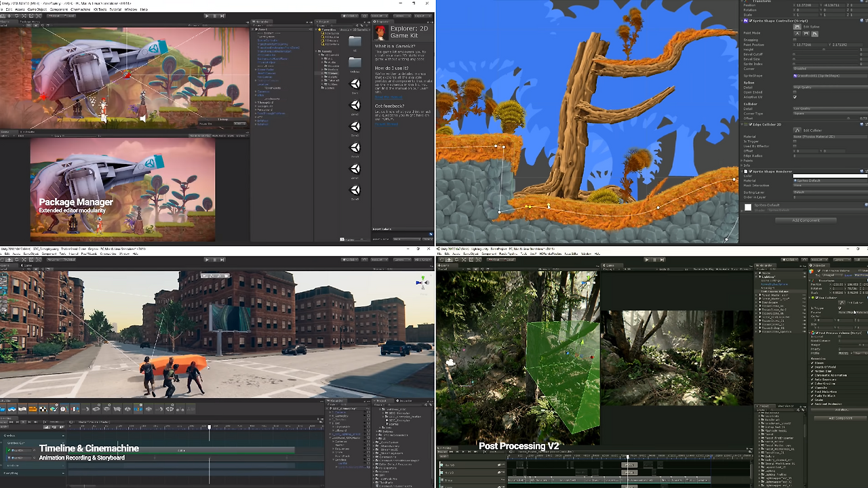Image resolution: width=868 pixels, height=488 pixels.
Task: Open the Corner dropdown showing Disabled
Action: [831, 68]
